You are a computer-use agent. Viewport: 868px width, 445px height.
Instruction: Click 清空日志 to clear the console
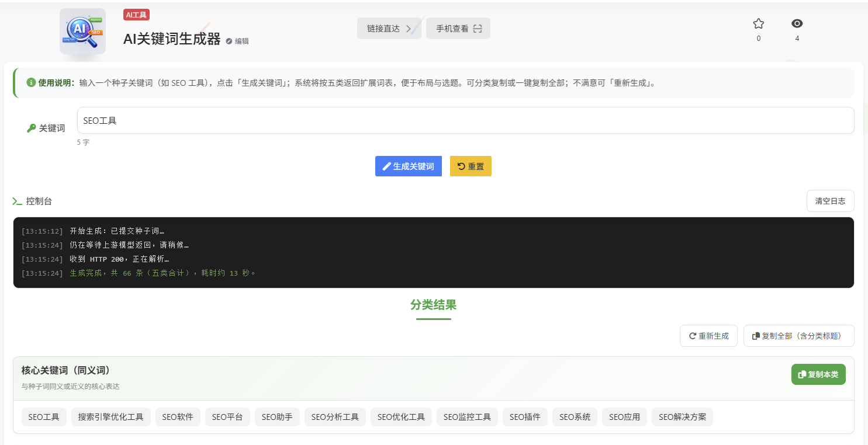(x=830, y=201)
